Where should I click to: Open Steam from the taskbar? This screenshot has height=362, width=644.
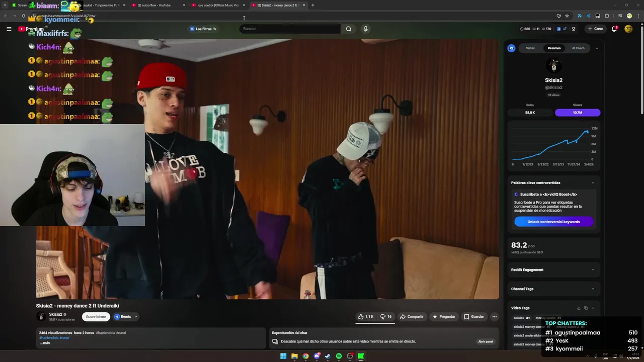328,356
